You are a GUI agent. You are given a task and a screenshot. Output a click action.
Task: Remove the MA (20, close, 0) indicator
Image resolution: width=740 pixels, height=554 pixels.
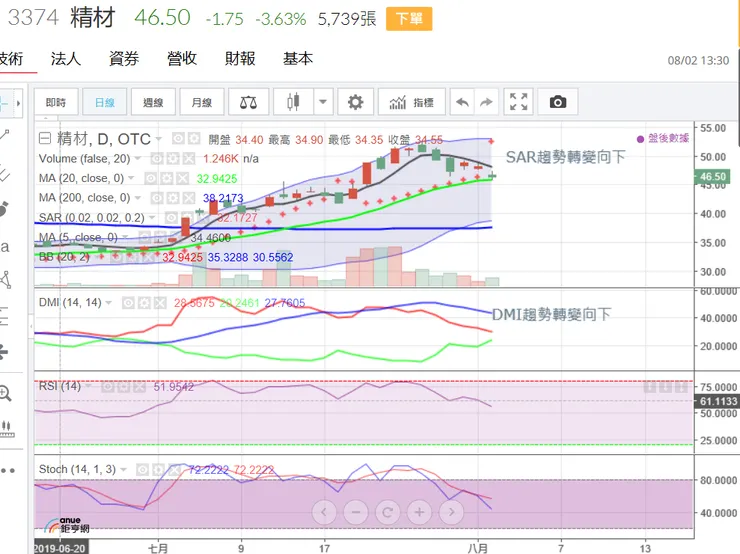coord(182,178)
